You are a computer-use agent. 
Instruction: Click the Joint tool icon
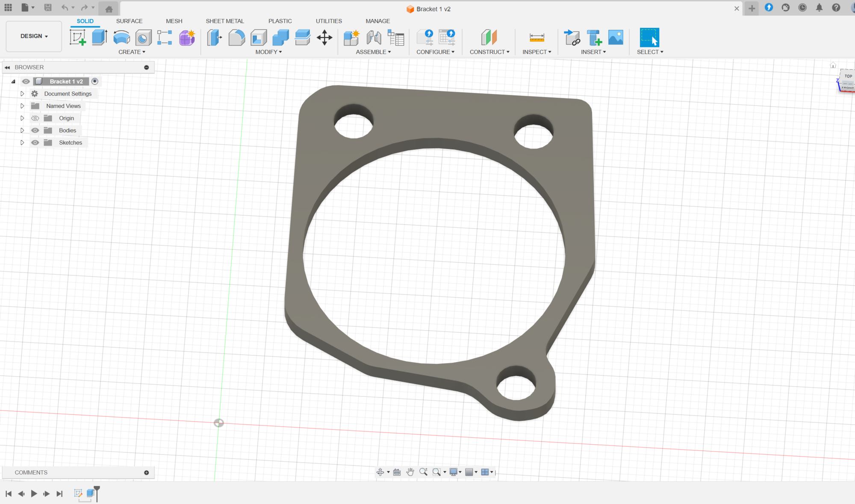[x=374, y=38]
